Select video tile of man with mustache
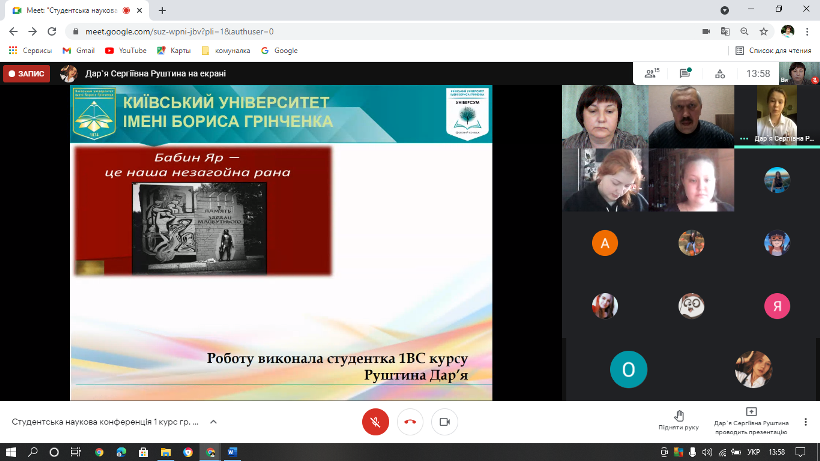820x461 pixels. pos(691,117)
